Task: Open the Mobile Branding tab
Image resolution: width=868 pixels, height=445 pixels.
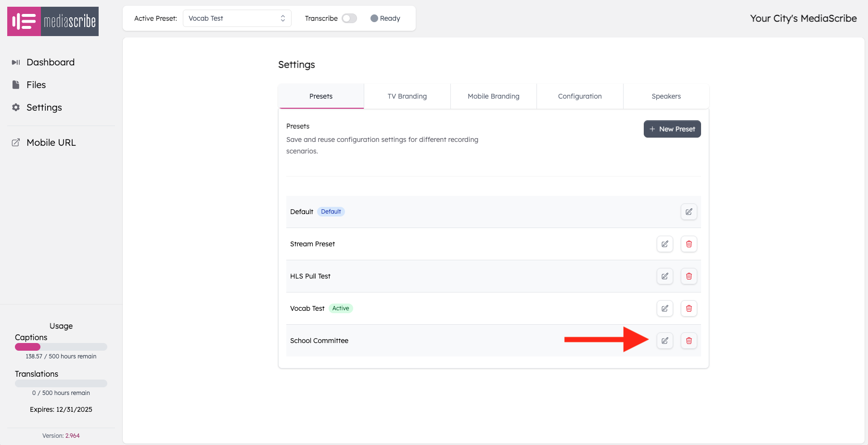Action: [493, 96]
